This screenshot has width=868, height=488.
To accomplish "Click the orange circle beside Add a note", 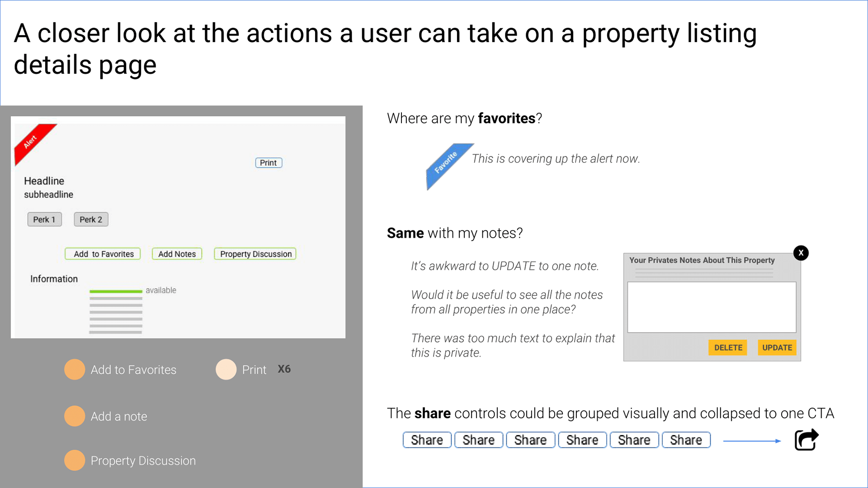I will click(x=75, y=416).
